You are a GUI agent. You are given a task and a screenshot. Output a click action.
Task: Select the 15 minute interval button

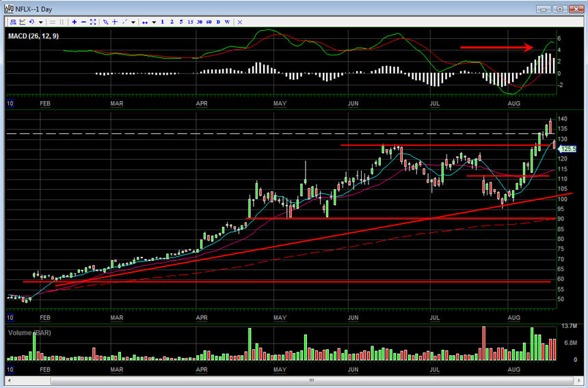(x=190, y=22)
